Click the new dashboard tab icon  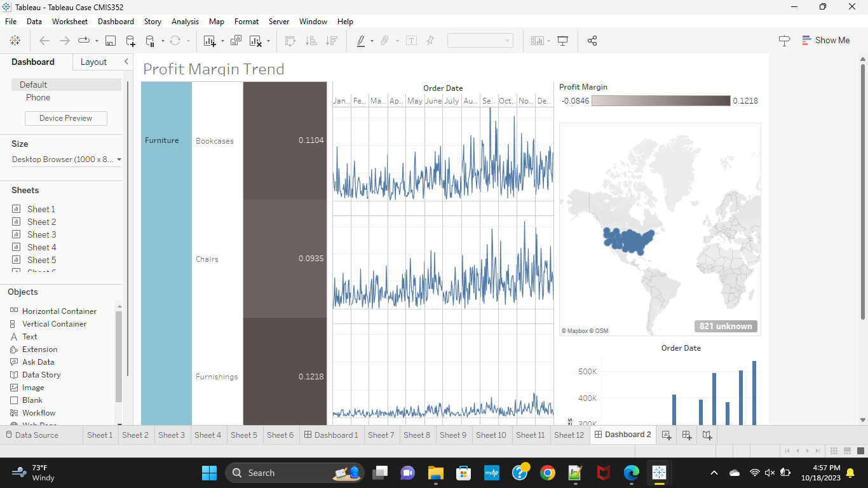click(687, 435)
